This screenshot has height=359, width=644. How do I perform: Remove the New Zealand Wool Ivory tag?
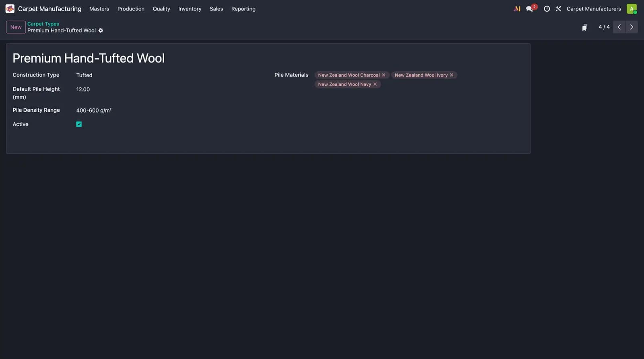point(452,75)
